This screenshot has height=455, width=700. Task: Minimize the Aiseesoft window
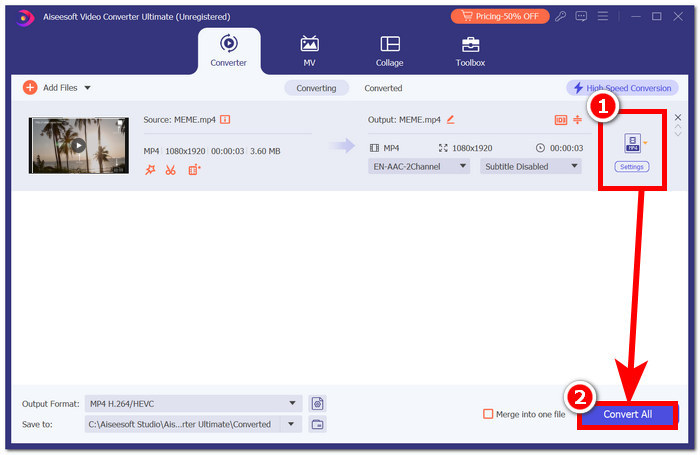point(636,17)
